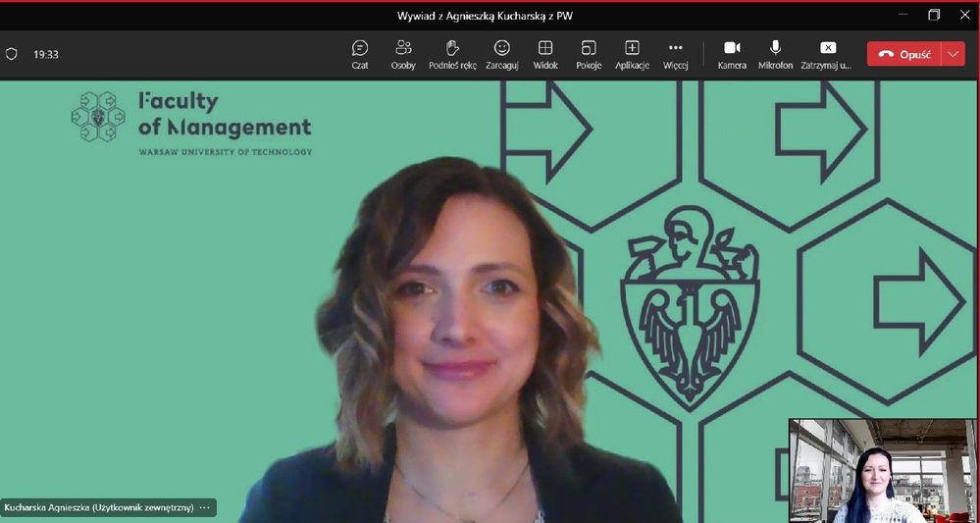Toggle the Kamera video
This screenshot has width=980, height=523.
(x=732, y=54)
